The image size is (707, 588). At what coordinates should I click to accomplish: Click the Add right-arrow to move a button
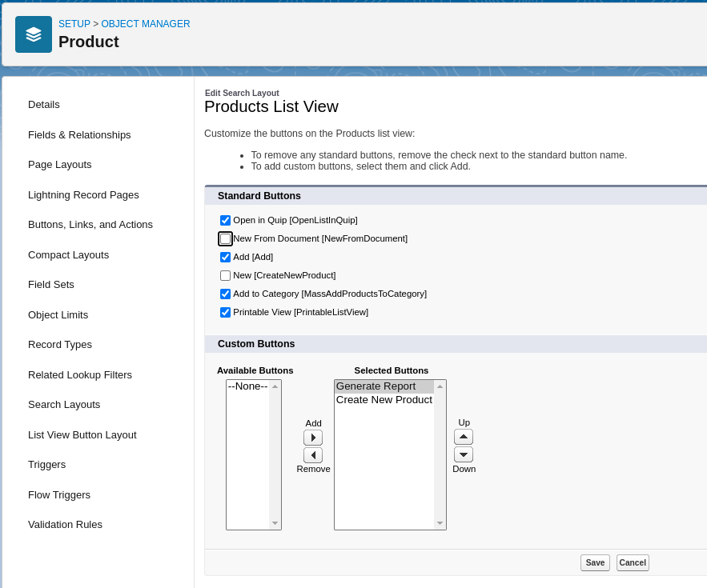(x=313, y=437)
